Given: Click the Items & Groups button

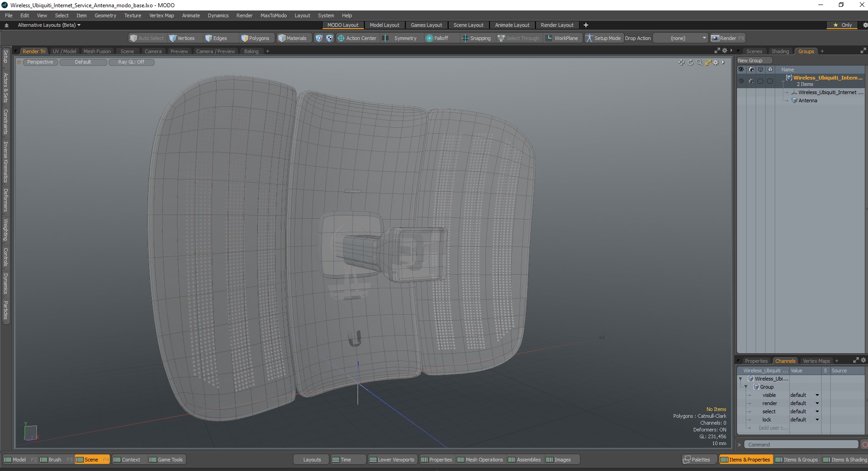Looking at the screenshot, I should (797, 460).
